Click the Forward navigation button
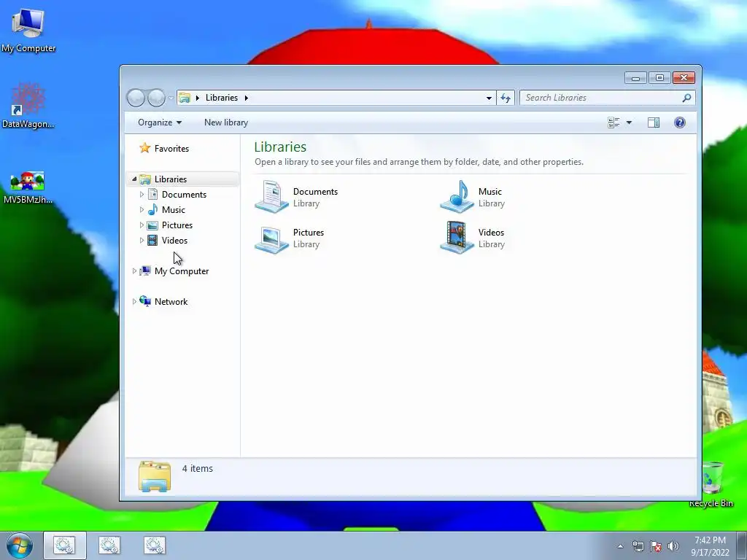 click(156, 98)
